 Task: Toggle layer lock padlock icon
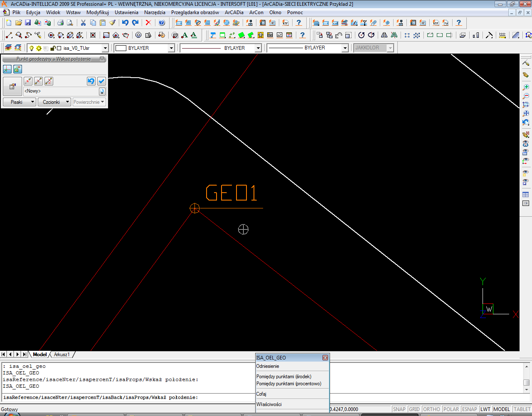(x=53, y=48)
